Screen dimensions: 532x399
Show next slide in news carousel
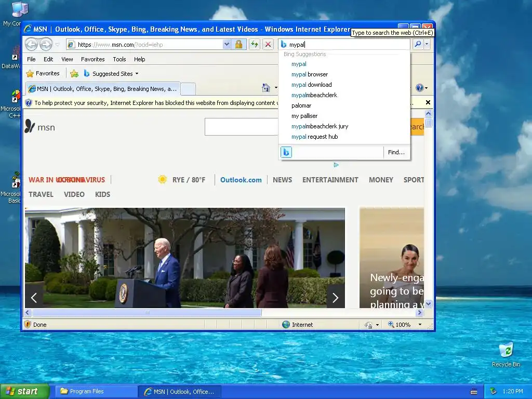coord(336,298)
